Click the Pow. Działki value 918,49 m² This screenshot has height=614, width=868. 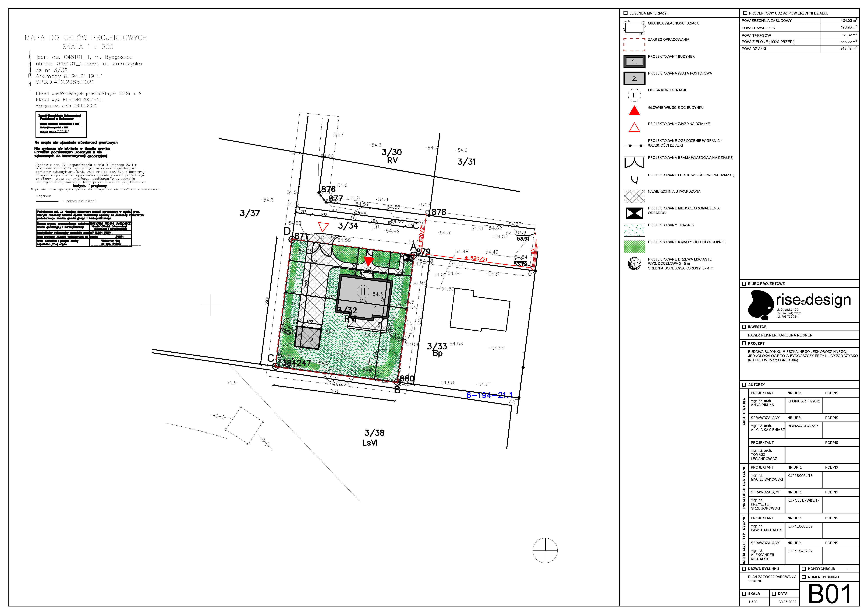point(849,48)
